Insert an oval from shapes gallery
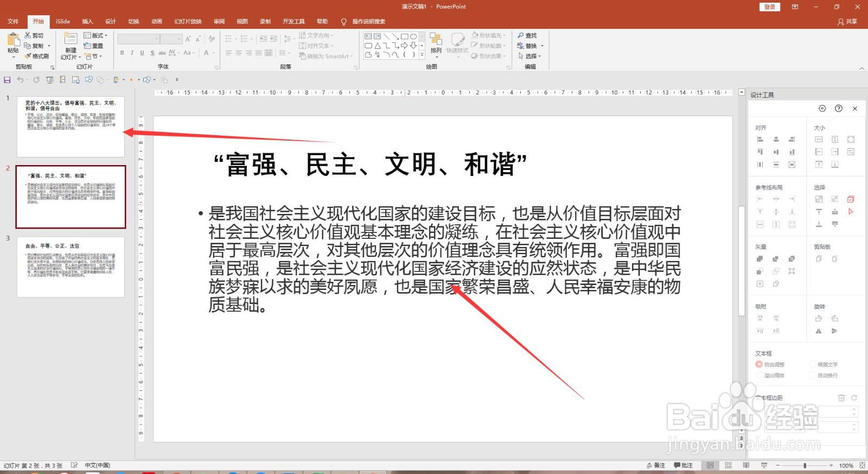 (x=413, y=36)
